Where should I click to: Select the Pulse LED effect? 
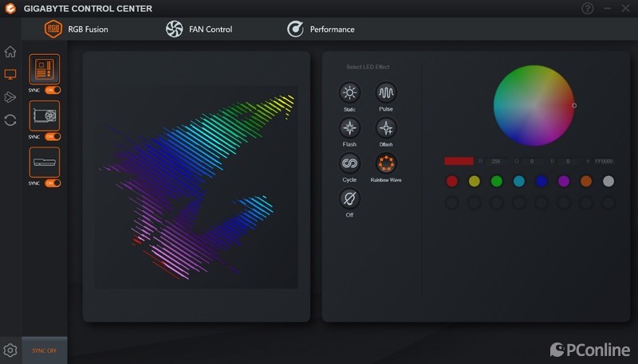coord(386,92)
